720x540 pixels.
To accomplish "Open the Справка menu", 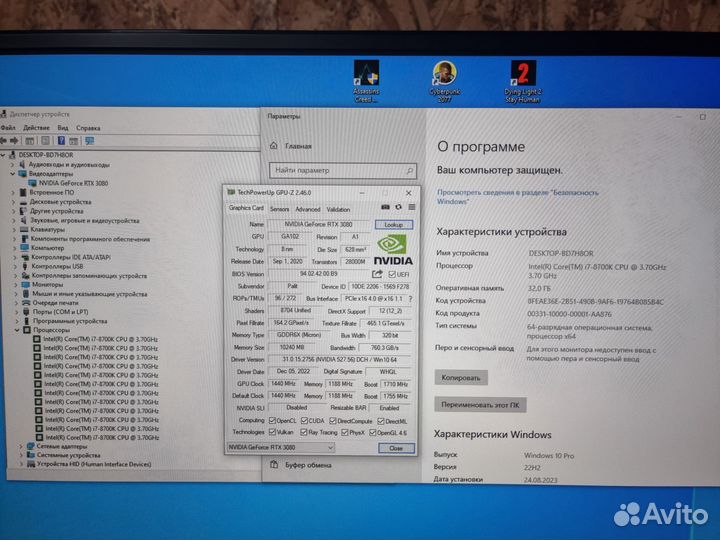I will (88, 128).
